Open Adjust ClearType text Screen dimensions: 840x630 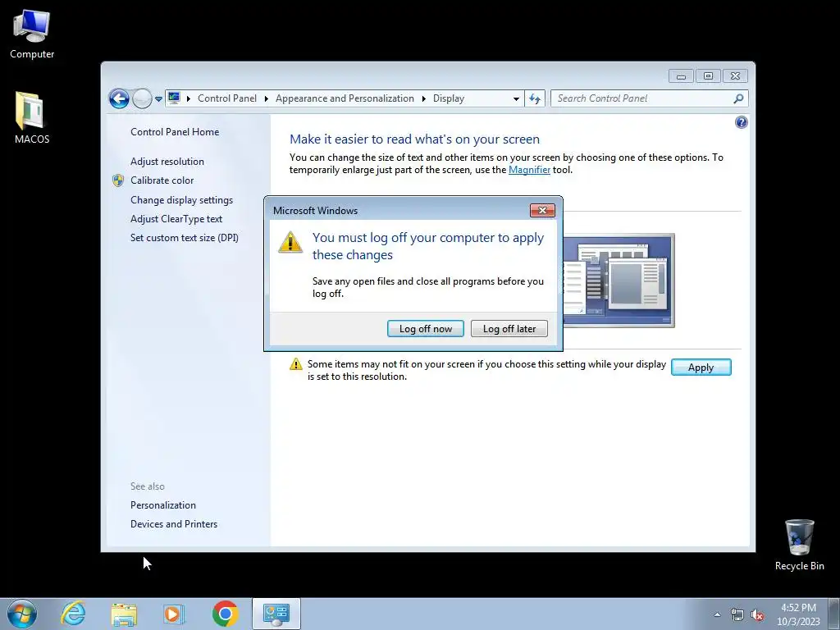pyautogui.click(x=176, y=218)
